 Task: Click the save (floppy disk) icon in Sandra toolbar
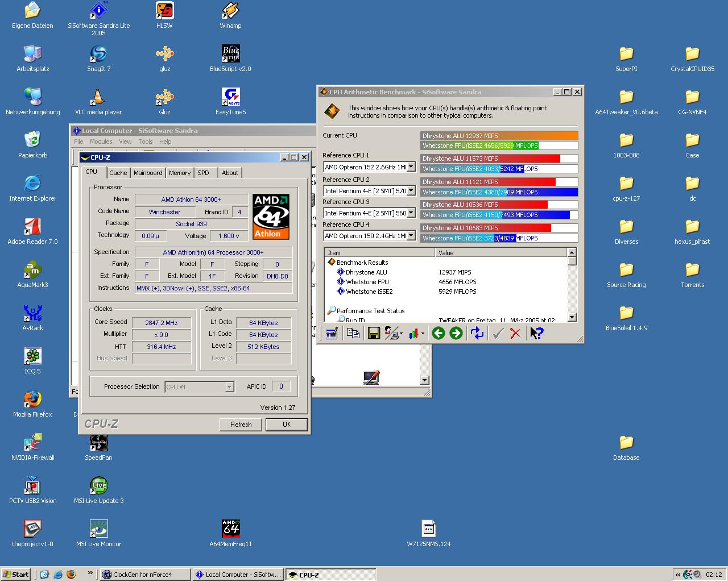[374, 334]
